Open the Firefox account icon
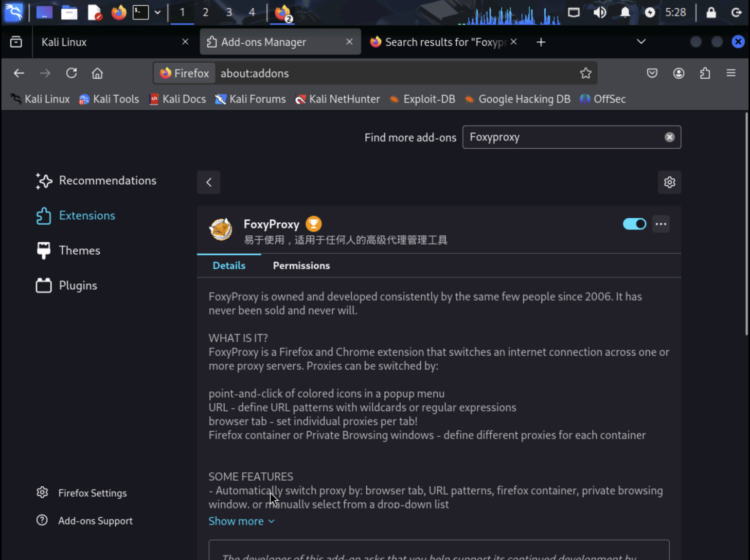Image resolution: width=750 pixels, height=560 pixels. 679,73
